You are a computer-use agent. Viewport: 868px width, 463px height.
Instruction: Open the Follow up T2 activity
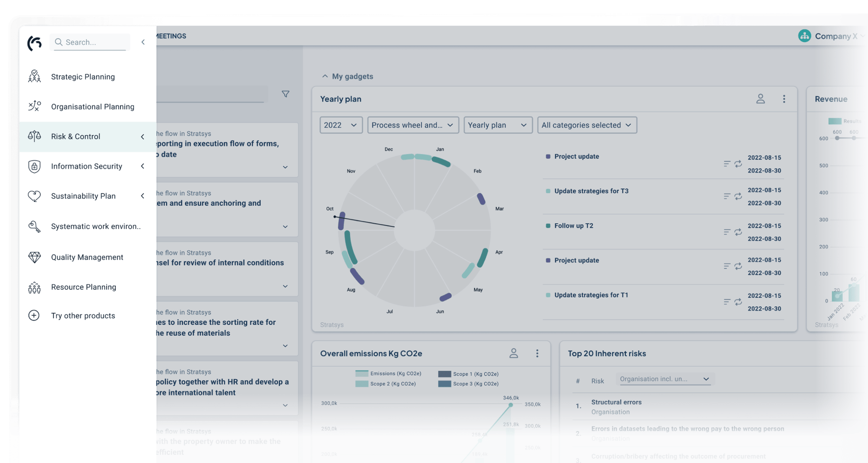pos(573,225)
